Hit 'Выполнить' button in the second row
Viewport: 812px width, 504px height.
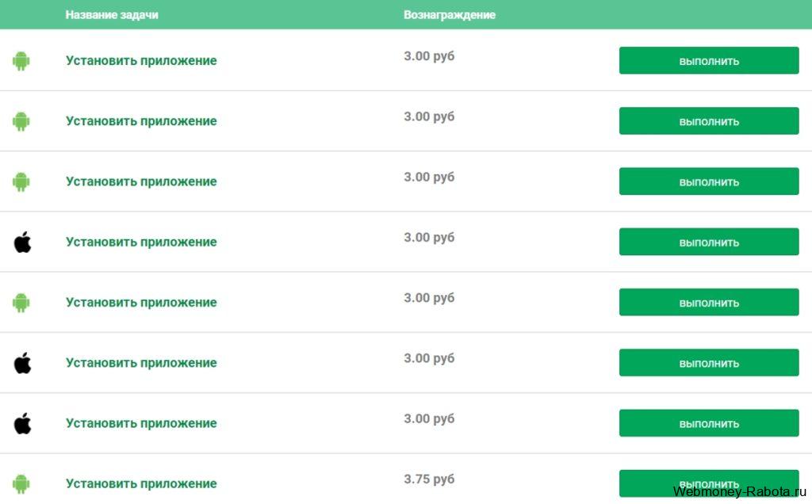[x=709, y=121]
